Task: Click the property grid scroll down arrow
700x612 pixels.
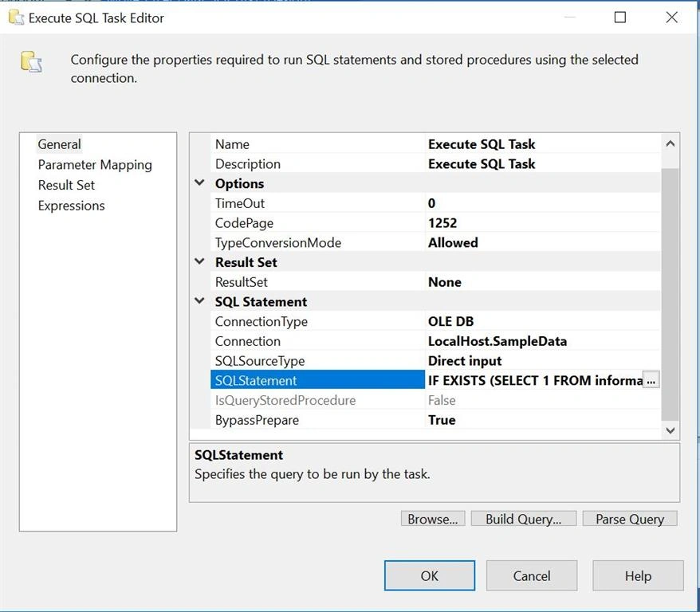Action: (x=670, y=430)
